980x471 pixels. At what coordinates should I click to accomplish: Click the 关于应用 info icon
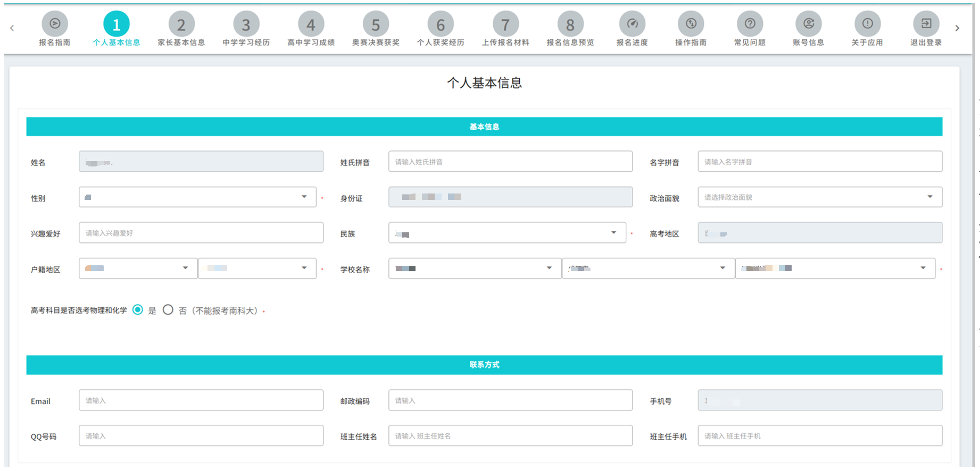click(867, 24)
